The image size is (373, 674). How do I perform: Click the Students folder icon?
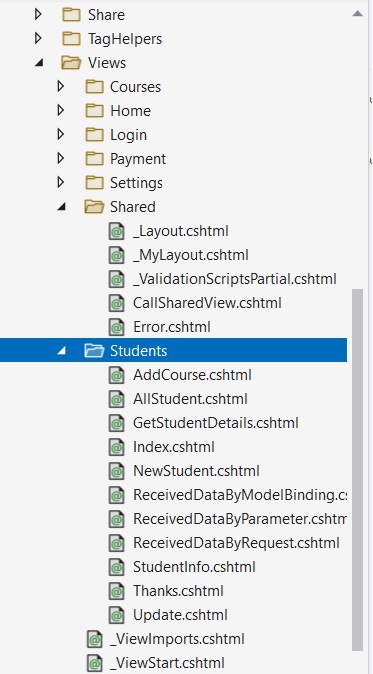point(95,351)
